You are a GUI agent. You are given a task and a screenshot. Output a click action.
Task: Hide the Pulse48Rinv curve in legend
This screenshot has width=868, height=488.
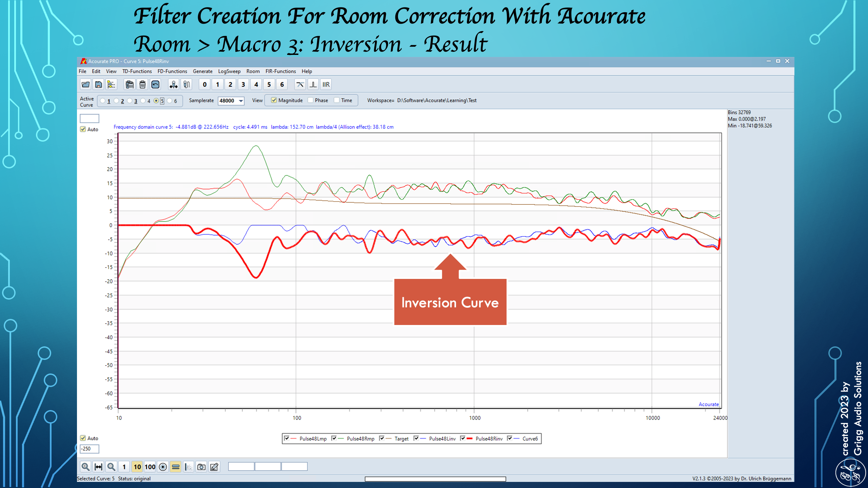[463, 438]
